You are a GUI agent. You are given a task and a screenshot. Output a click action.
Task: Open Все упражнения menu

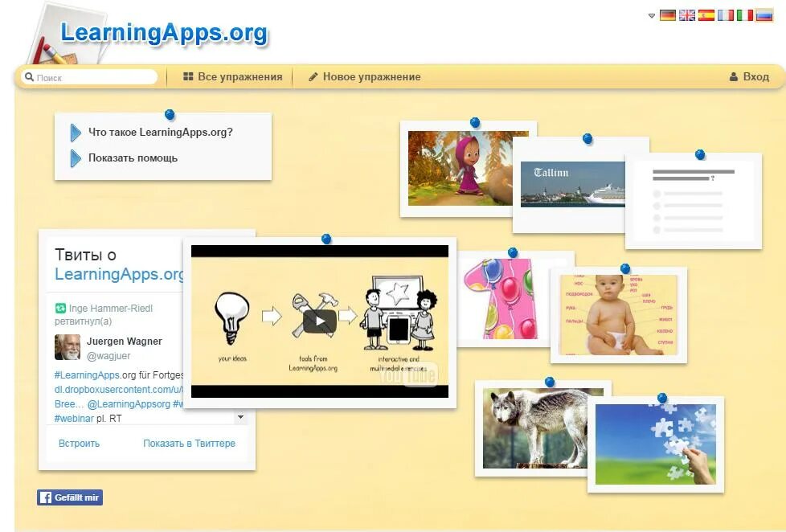[232, 76]
